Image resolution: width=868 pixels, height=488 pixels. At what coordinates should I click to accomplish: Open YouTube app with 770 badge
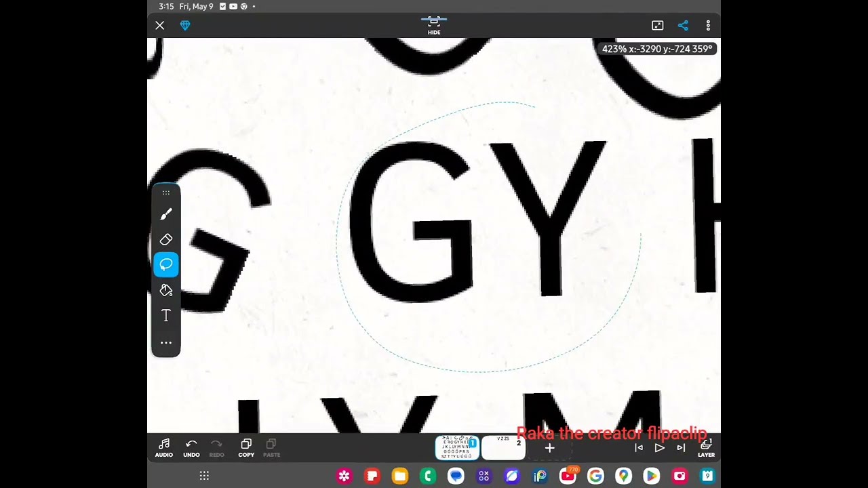pyautogui.click(x=568, y=476)
